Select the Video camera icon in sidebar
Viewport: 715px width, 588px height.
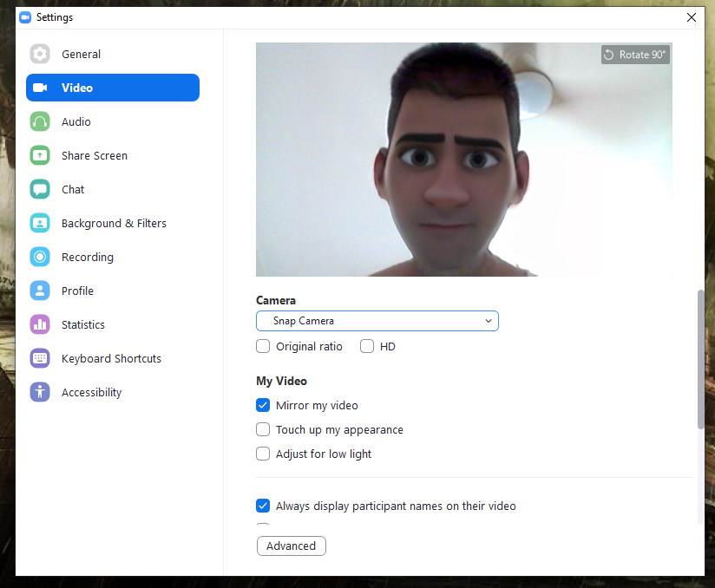40,88
